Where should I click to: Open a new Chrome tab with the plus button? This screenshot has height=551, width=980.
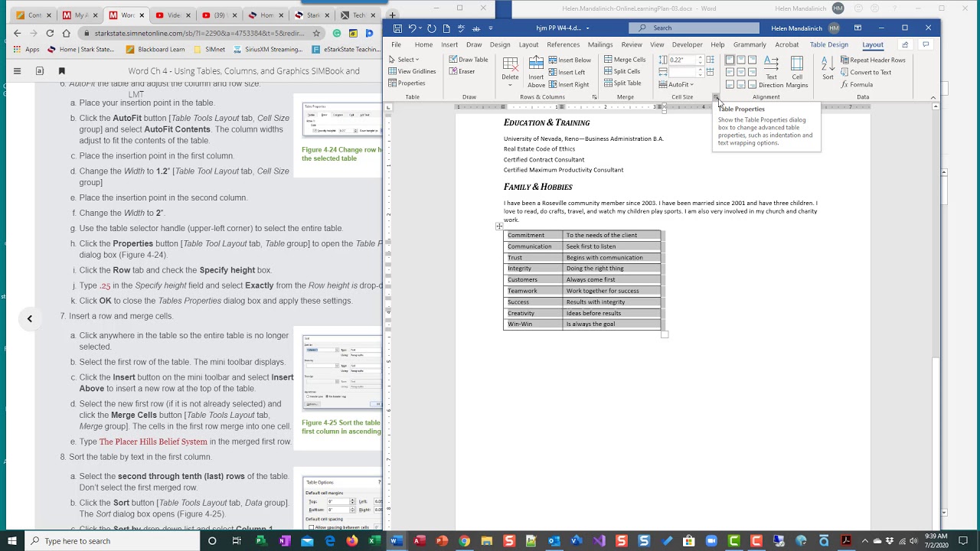pyautogui.click(x=392, y=15)
